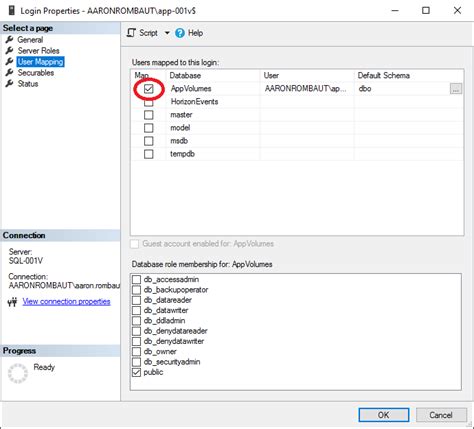Click the connection properties icon
The width and height of the screenshot is (474, 429).
(12, 302)
